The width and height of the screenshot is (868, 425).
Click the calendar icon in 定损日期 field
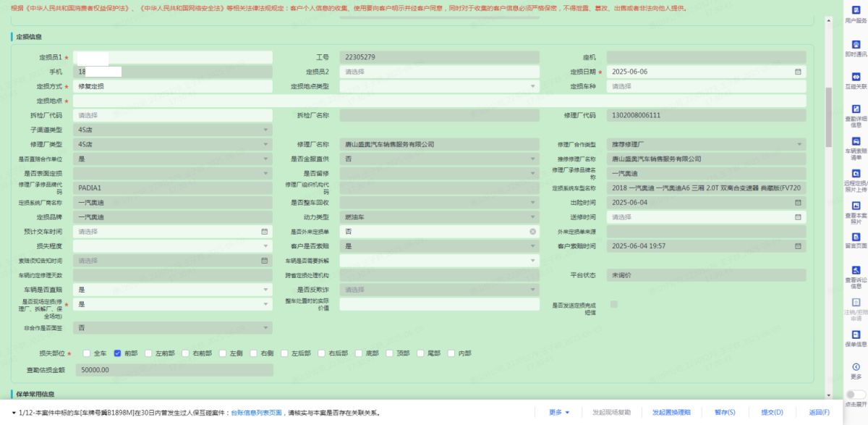pos(798,72)
